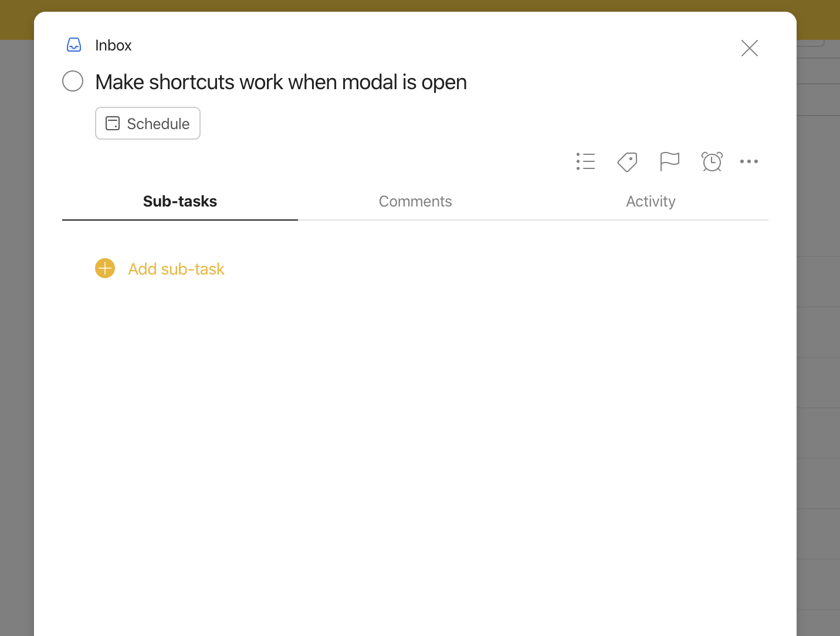Click the Inbox project icon
The width and height of the screenshot is (840, 636).
point(74,45)
